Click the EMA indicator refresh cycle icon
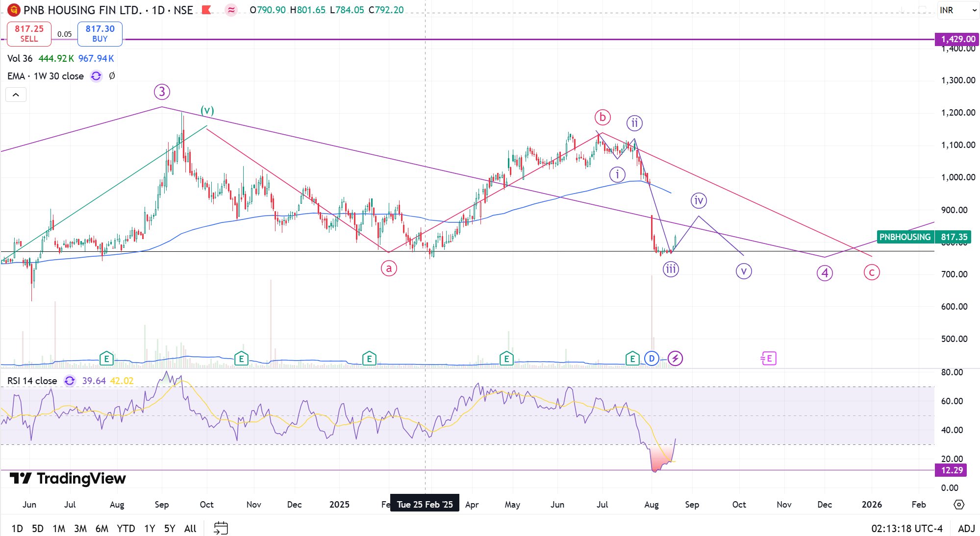 [96, 76]
